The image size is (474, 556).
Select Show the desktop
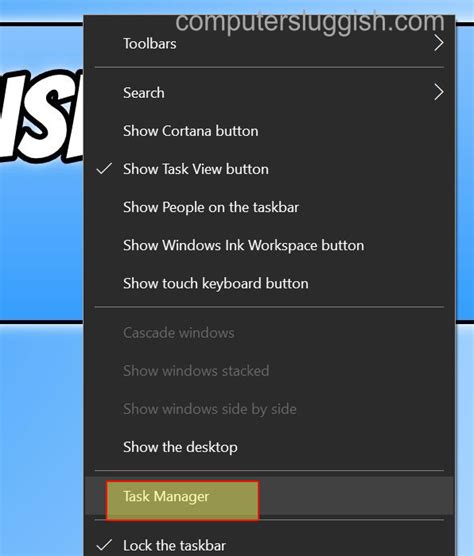[269, 447]
